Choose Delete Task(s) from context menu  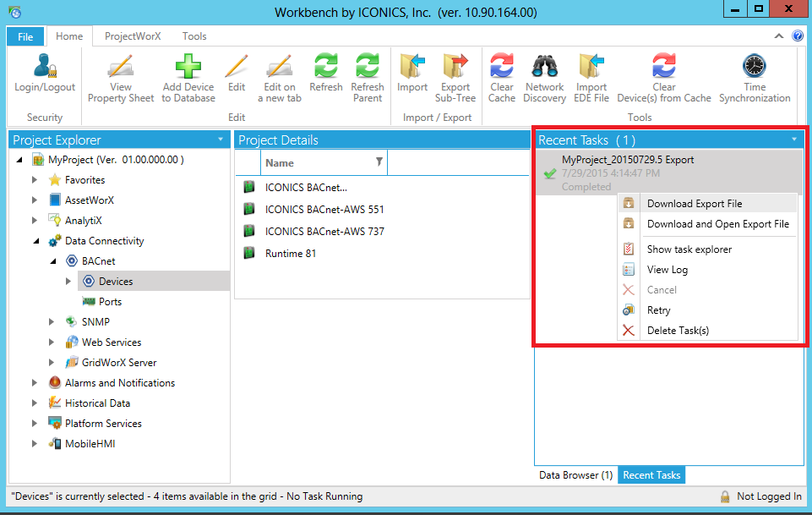point(677,331)
